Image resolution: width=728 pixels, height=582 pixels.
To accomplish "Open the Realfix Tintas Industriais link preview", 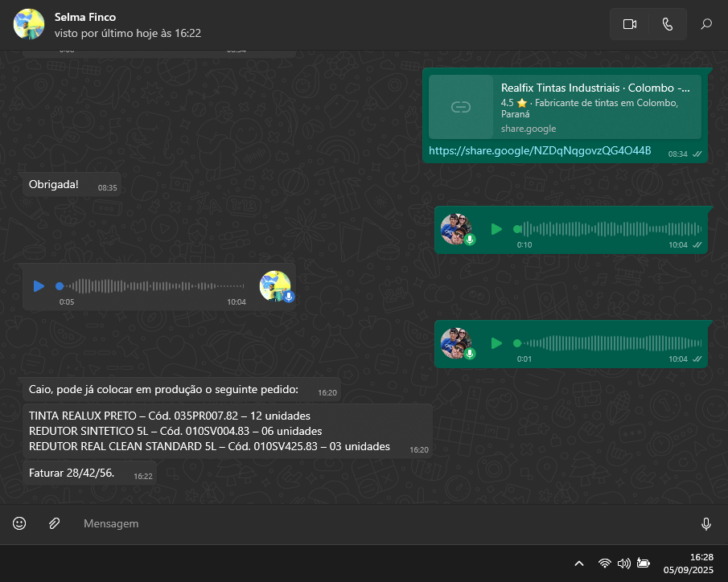I will coord(565,106).
